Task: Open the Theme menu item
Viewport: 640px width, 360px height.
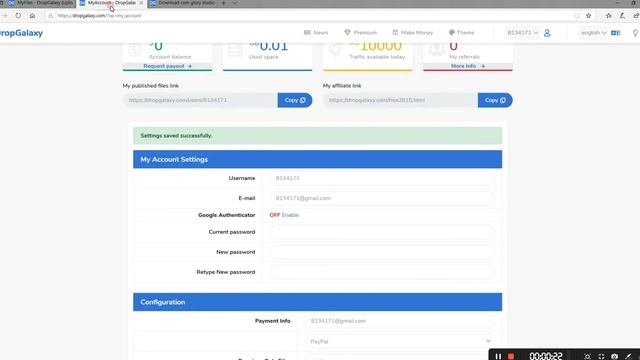Action: tap(462, 33)
